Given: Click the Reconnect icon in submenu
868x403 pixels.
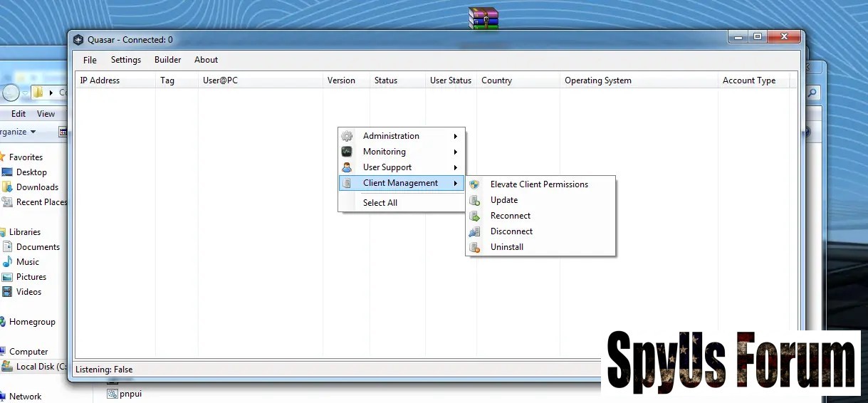Looking at the screenshot, I should (475, 216).
